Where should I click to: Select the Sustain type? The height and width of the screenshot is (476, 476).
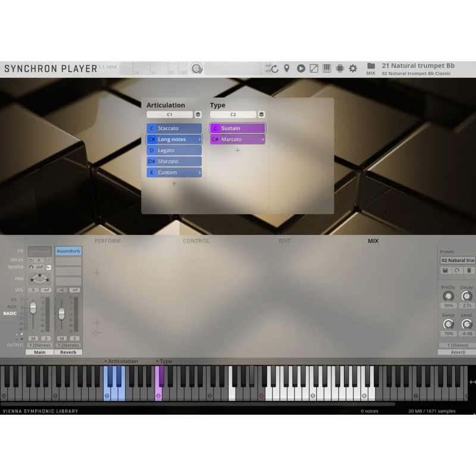click(x=237, y=128)
